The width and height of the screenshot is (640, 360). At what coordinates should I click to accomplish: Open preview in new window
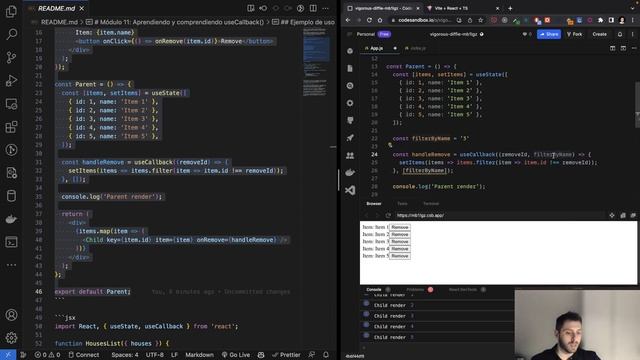pos(633,215)
